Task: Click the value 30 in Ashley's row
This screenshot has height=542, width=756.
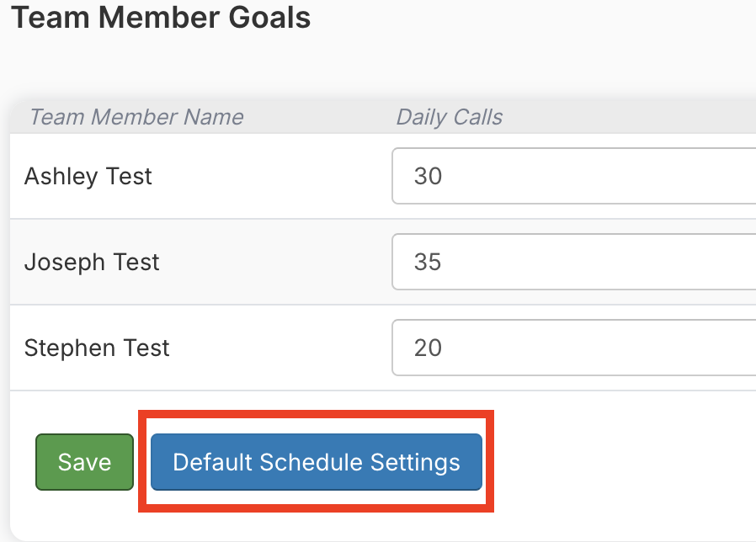Action: (x=429, y=176)
